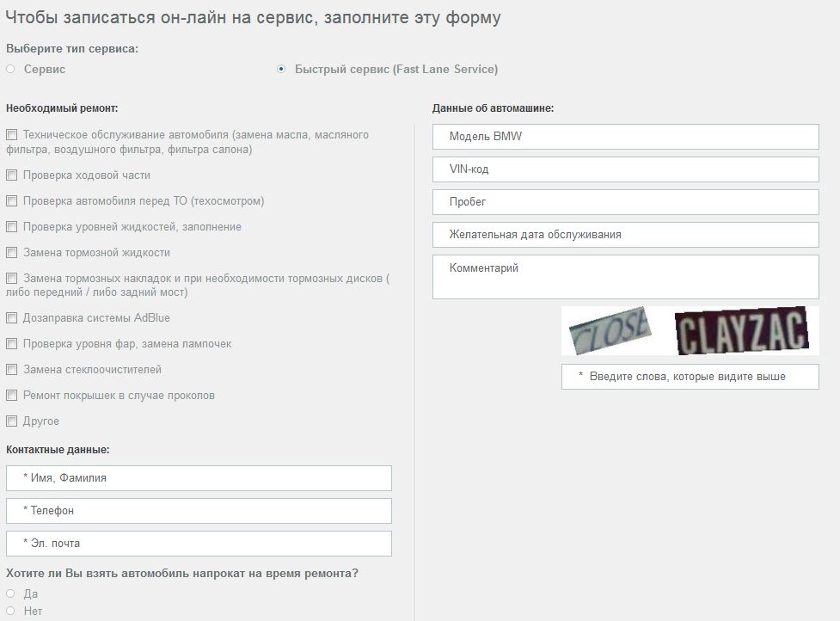Click the "Комментарий" text area
Image resolution: width=840 pixels, height=621 pixels.
click(x=626, y=277)
